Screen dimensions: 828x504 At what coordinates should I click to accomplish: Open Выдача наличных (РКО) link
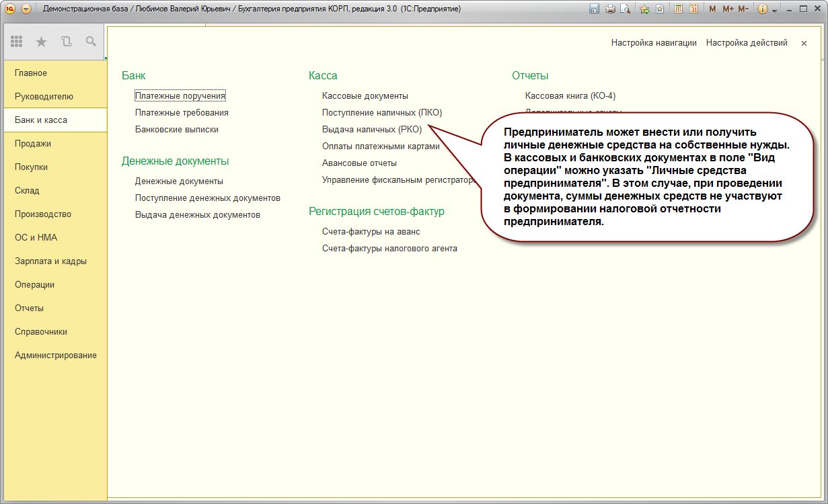pyautogui.click(x=372, y=129)
